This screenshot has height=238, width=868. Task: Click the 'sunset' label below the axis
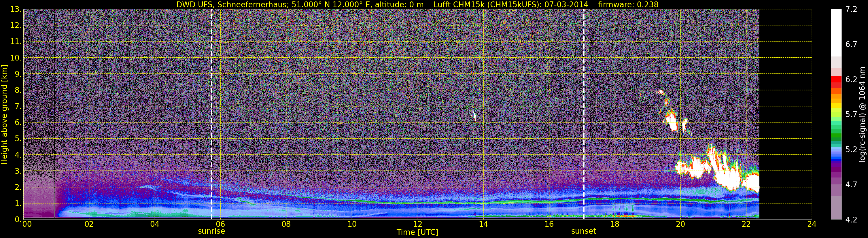pos(584,231)
